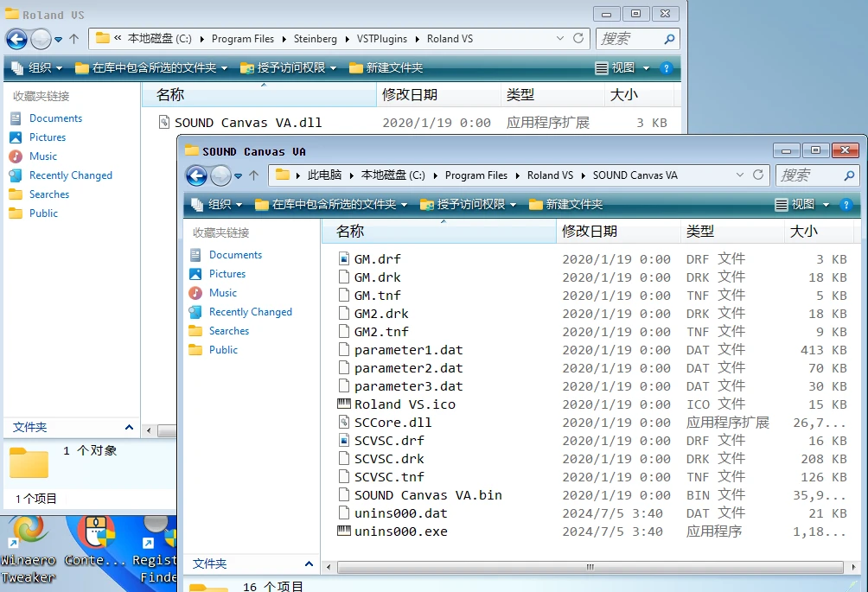
Task: Select SOUND Canvas VA.dll icon in Roland VS
Action: (x=164, y=122)
